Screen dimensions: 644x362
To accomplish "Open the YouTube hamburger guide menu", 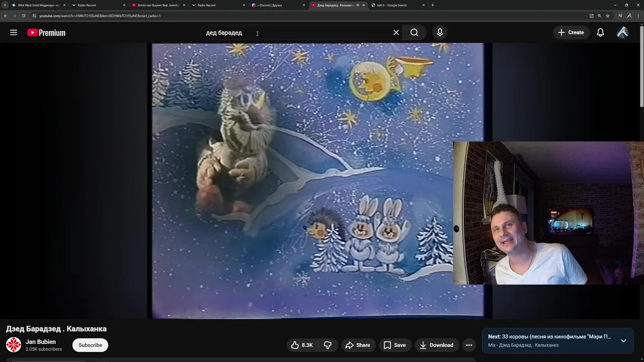I will click(14, 33).
